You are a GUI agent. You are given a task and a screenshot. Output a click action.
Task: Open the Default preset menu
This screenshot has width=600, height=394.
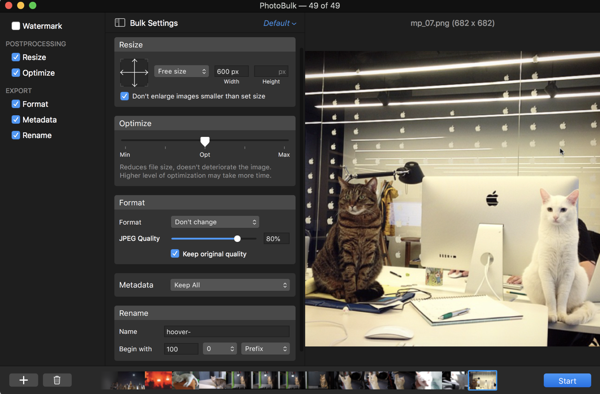pos(279,23)
